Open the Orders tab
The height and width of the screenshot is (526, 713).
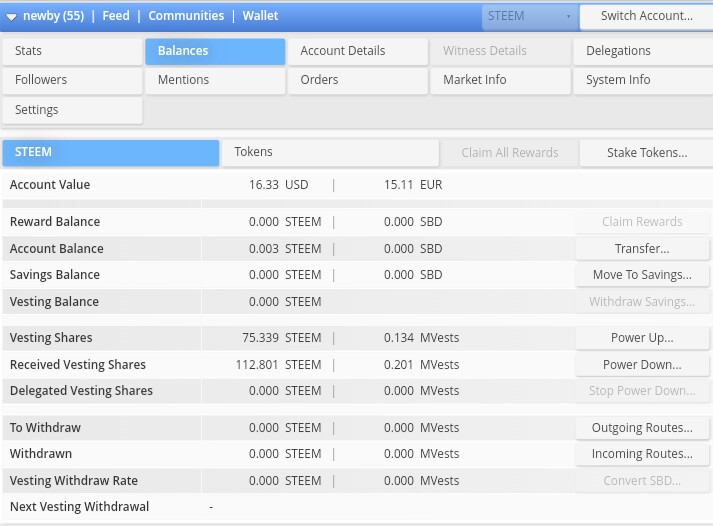coord(358,80)
